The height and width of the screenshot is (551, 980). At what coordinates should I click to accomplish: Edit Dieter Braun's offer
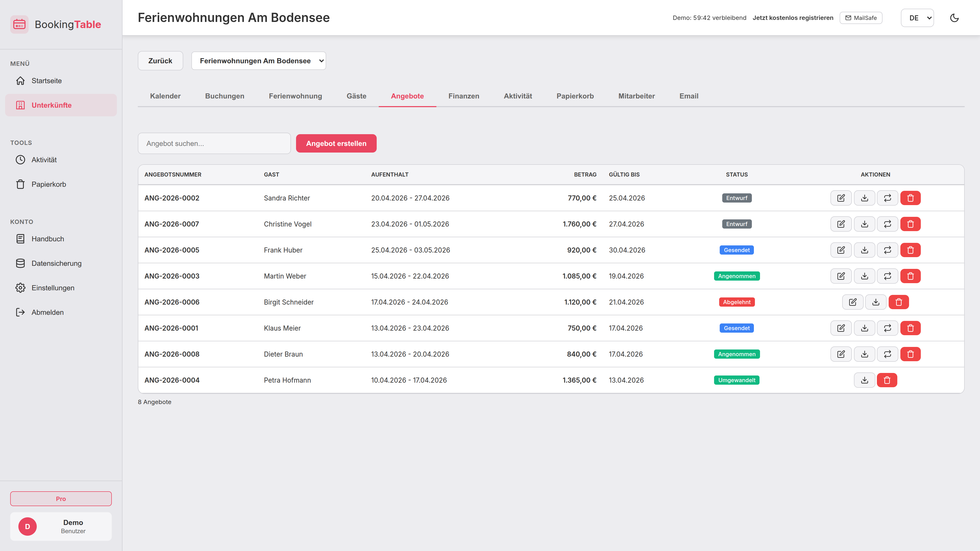pyautogui.click(x=841, y=354)
